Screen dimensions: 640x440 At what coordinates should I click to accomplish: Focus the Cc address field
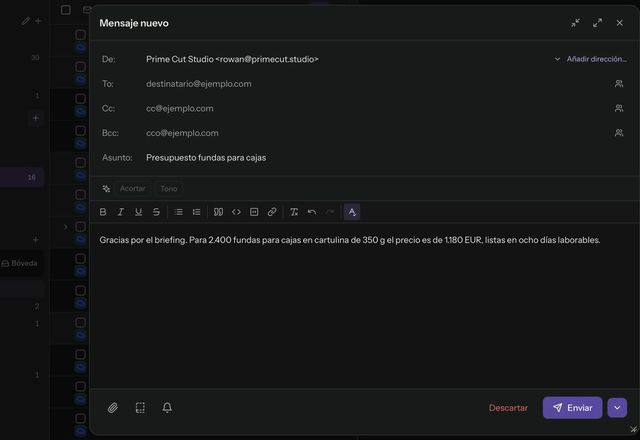[x=376, y=108]
